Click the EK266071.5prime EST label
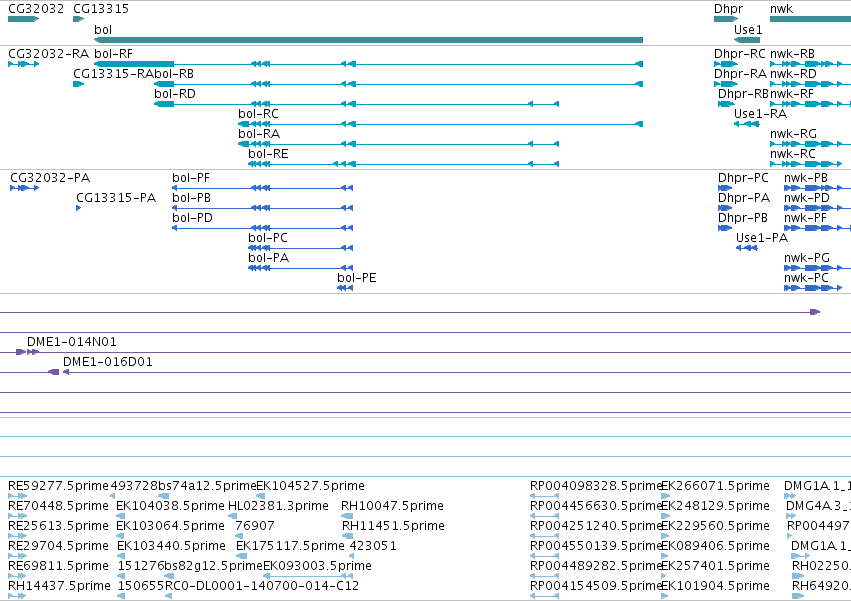This screenshot has height=601, width=851. pos(715,485)
